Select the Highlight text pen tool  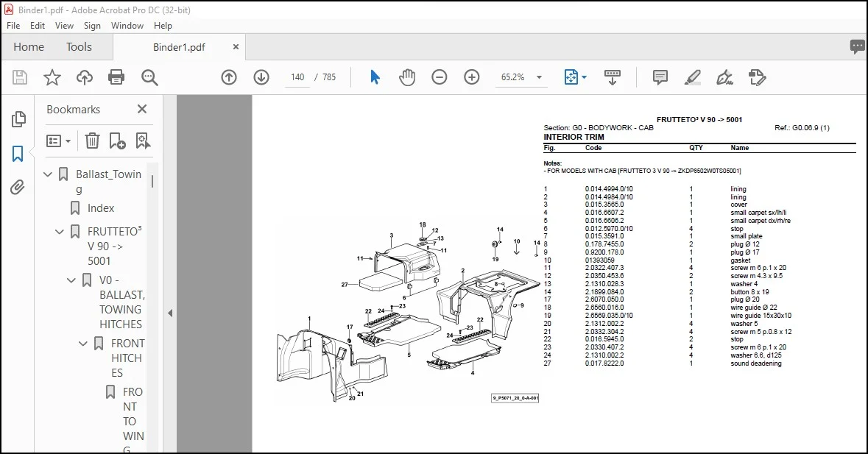(693, 77)
